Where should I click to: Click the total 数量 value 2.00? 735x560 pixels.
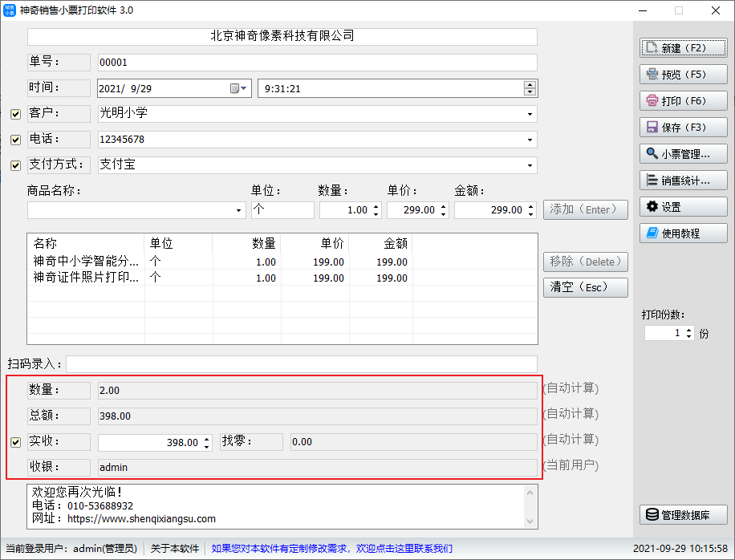[317, 391]
